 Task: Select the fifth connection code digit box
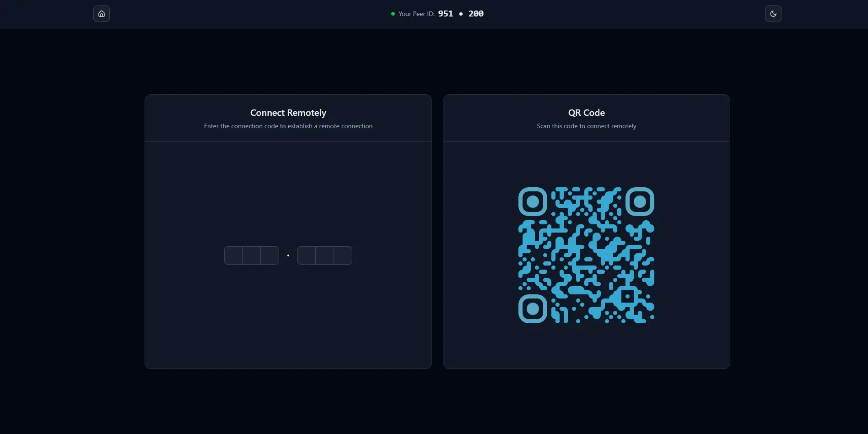[325, 255]
